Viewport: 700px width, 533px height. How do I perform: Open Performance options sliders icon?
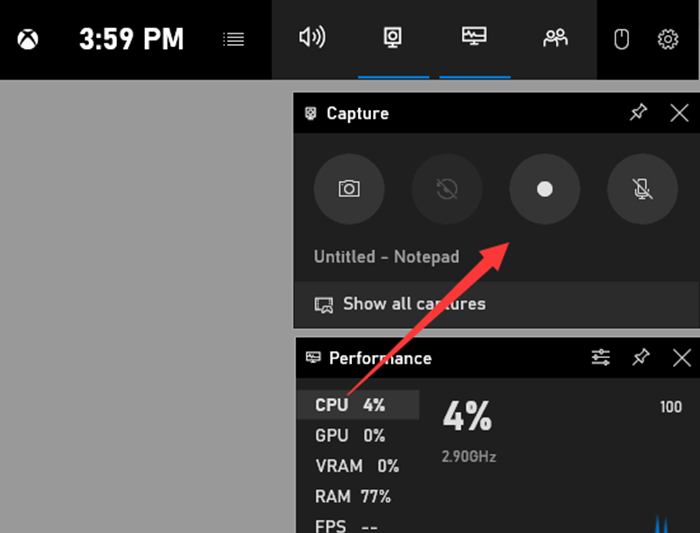pyautogui.click(x=601, y=357)
